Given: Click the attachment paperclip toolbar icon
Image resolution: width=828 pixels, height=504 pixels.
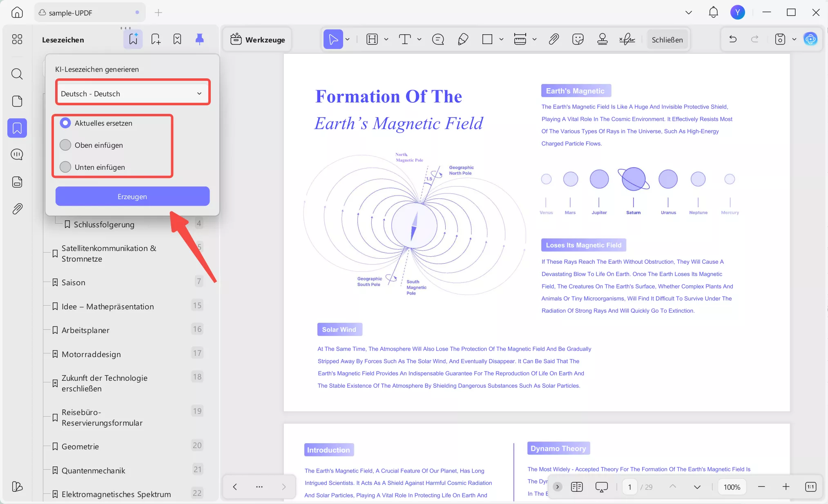Looking at the screenshot, I should pos(553,40).
